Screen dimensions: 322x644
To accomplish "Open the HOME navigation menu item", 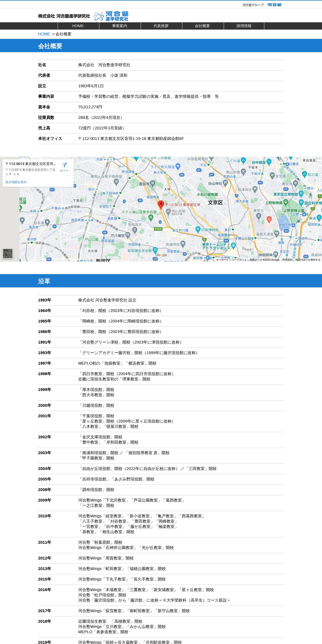I will (78, 26).
